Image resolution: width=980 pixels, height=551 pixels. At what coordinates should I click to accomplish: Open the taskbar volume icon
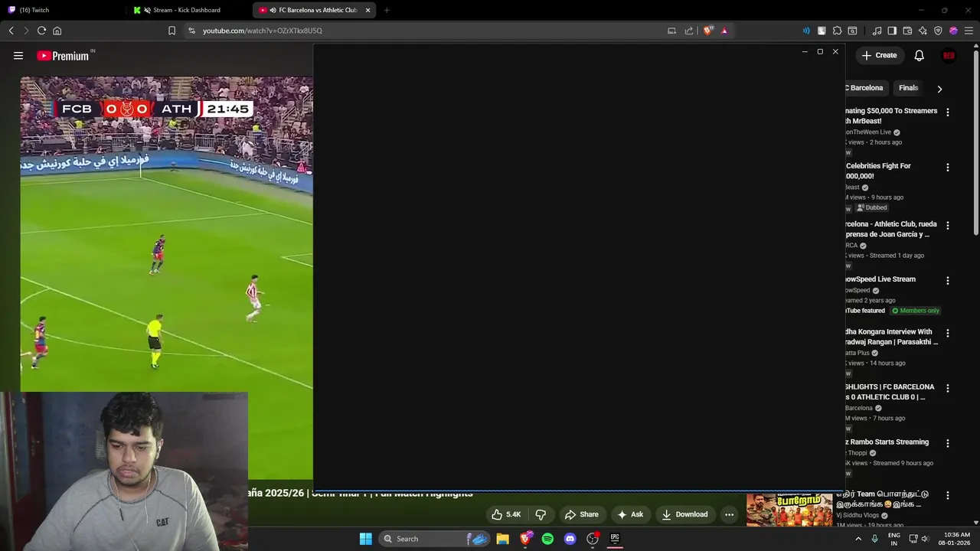click(x=925, y=539)
